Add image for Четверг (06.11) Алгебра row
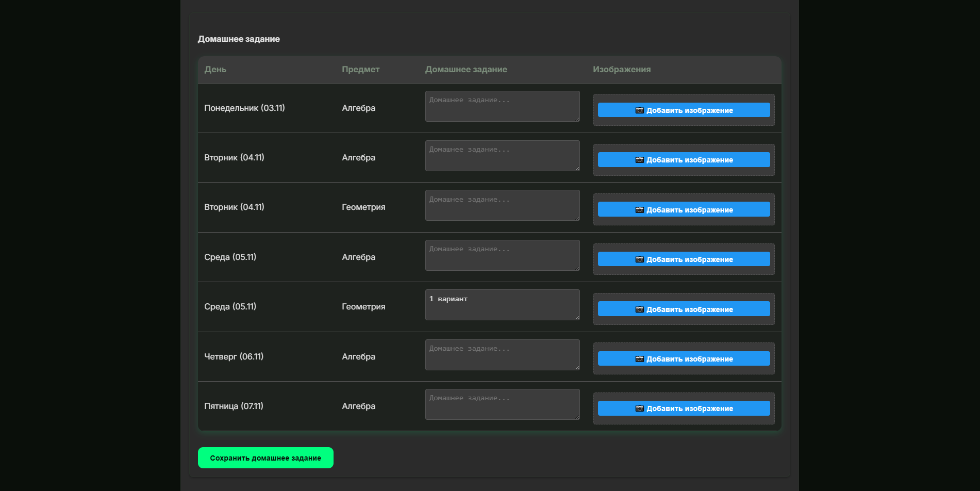Screen dimensions: 980x491 684,358
